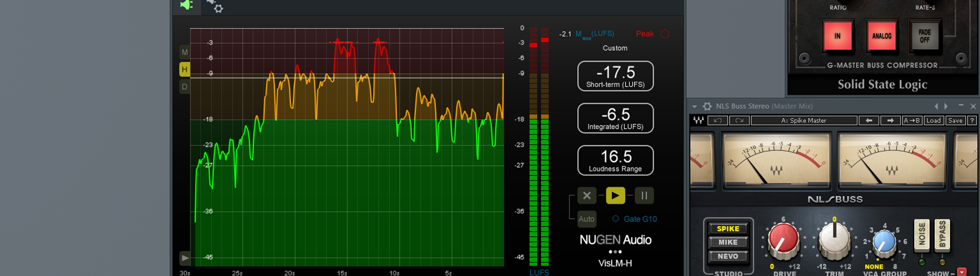Click the Custom preset label
The image size is (980, 276).
click(615, 48)
